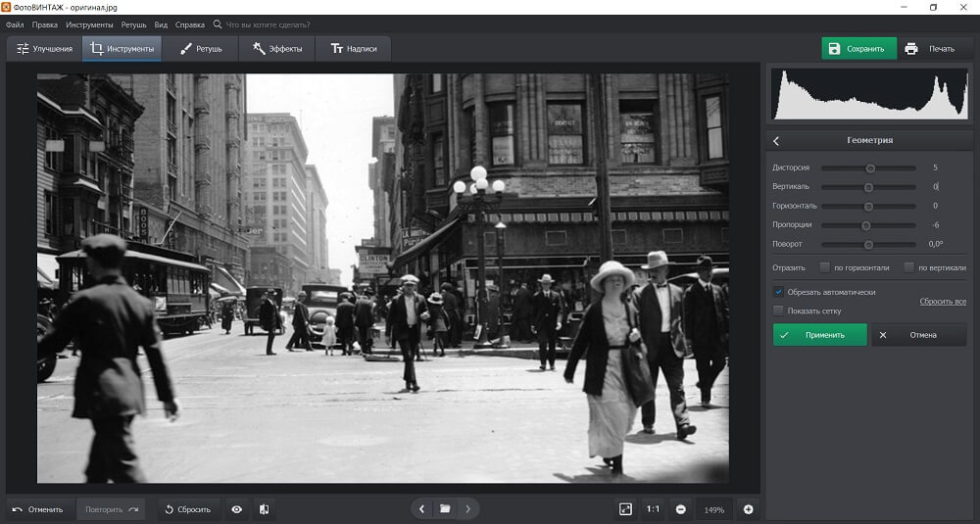Click the Дисторсия value 5

[x=936, y=167]
